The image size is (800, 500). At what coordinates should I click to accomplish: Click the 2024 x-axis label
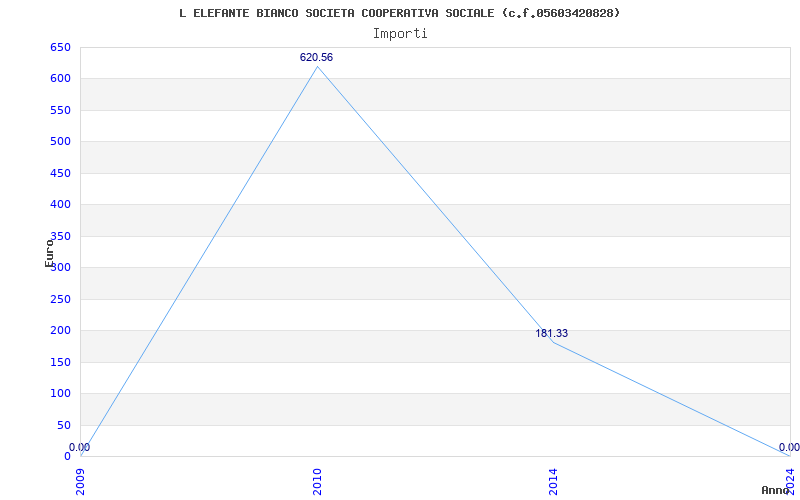(790, 481)
